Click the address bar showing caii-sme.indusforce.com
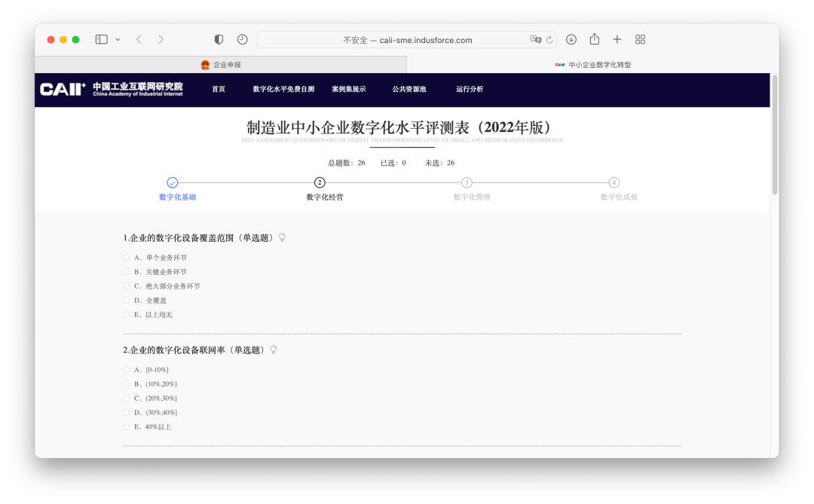The image size is (814, 504). (x=407, y=38)
